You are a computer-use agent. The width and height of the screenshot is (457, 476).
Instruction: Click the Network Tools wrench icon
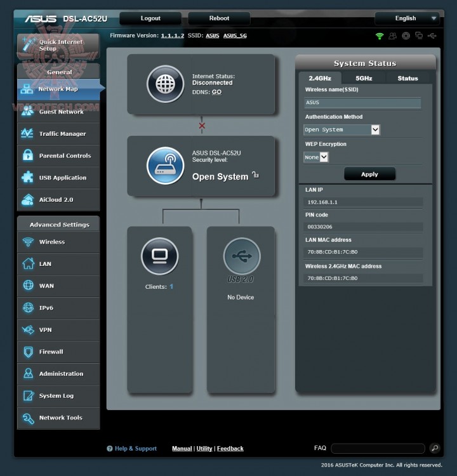tap(28, 418)
